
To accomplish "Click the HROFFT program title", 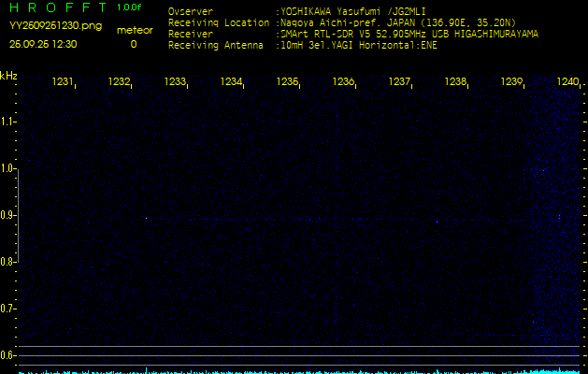I will (58, 7).
